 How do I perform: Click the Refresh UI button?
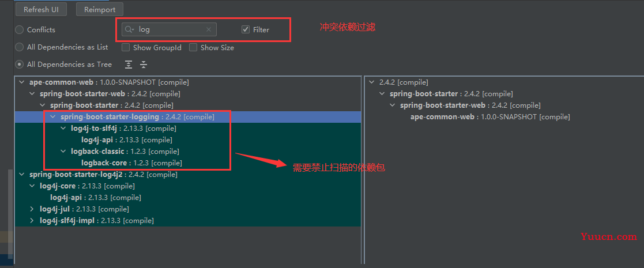pos(41,9)
